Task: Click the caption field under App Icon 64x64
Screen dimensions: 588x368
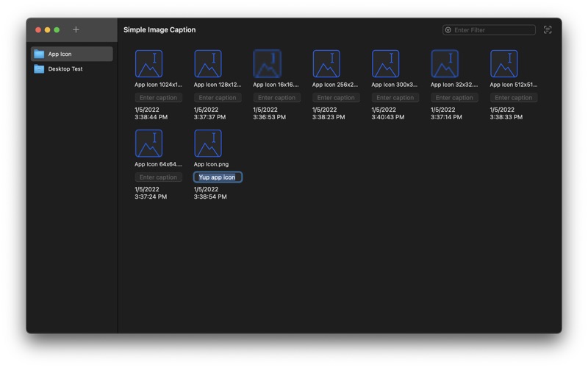Action: (158, 177)
